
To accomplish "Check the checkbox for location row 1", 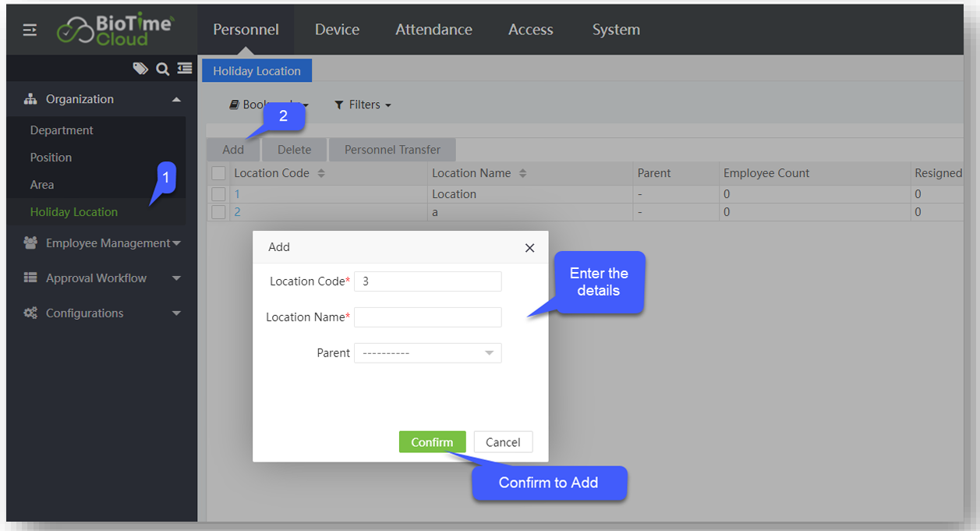I will pos(219,194).
